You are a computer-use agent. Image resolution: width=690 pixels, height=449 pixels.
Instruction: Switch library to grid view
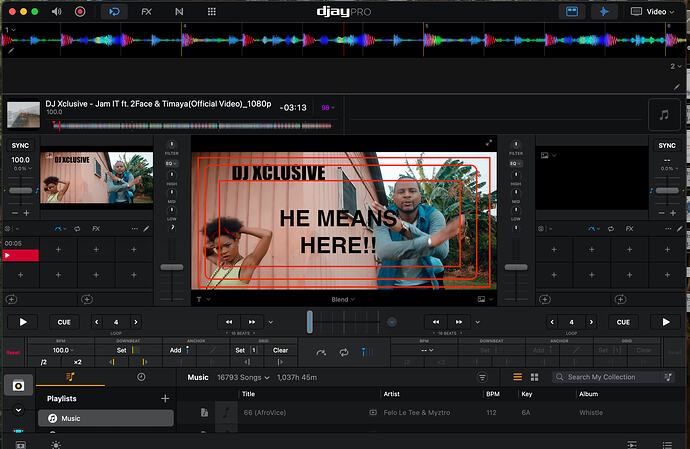click(x=534, y=377)
